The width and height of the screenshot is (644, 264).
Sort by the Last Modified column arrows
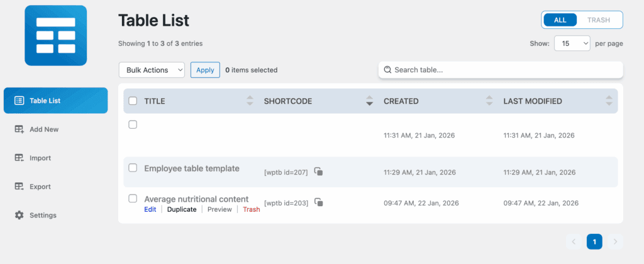(x=609, y=101)
